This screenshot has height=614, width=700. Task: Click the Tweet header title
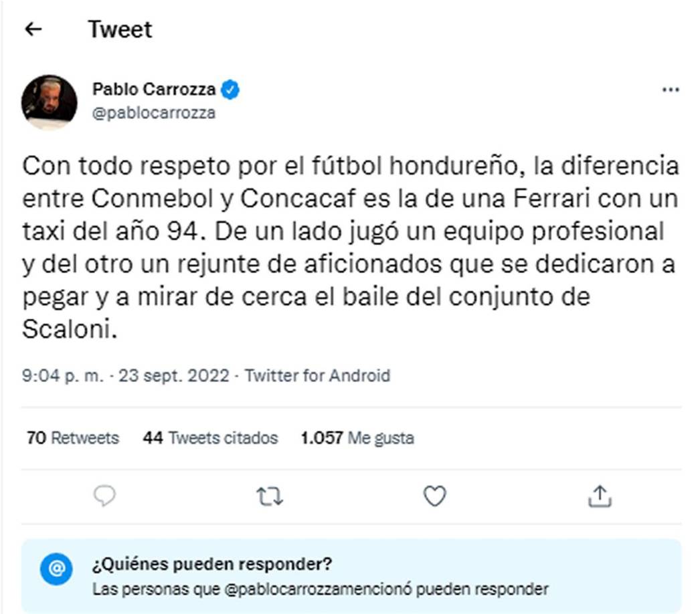[x=120, y=29]
